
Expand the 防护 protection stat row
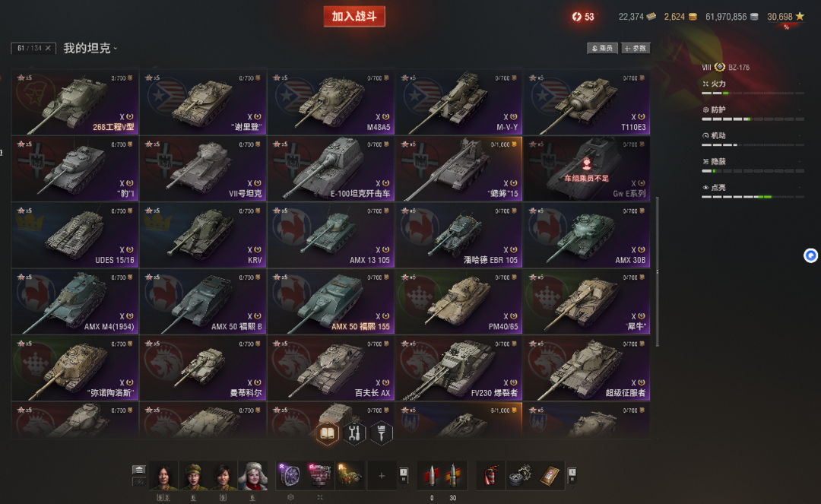[753, 113]
